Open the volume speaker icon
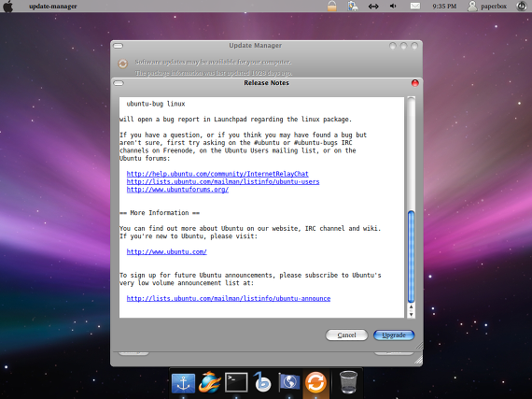 point(393,6)
